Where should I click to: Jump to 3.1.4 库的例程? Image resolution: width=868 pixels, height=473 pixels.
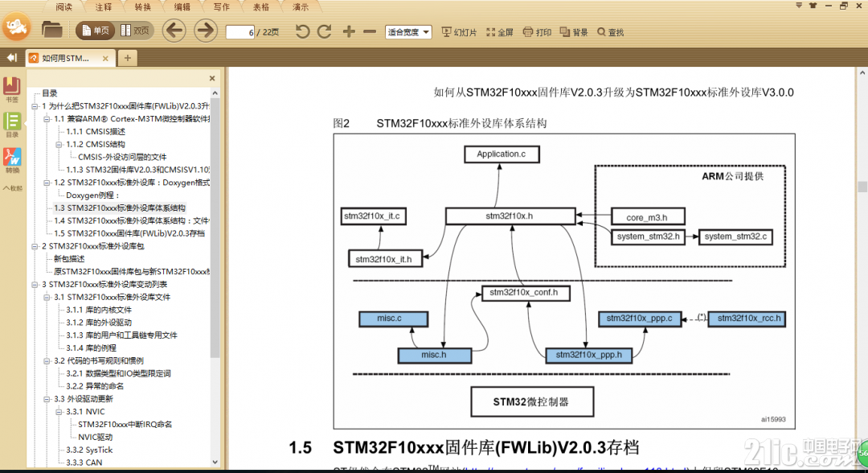[x=92, y=348]
